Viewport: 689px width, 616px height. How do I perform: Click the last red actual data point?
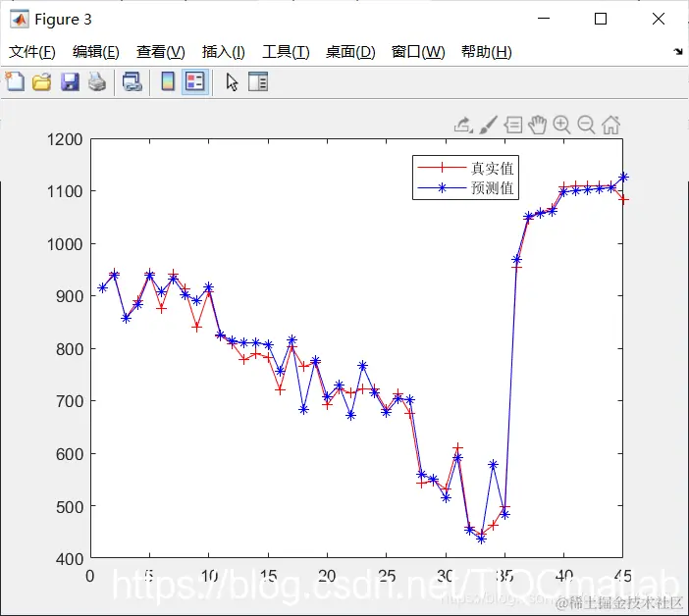tap(623, 199)
